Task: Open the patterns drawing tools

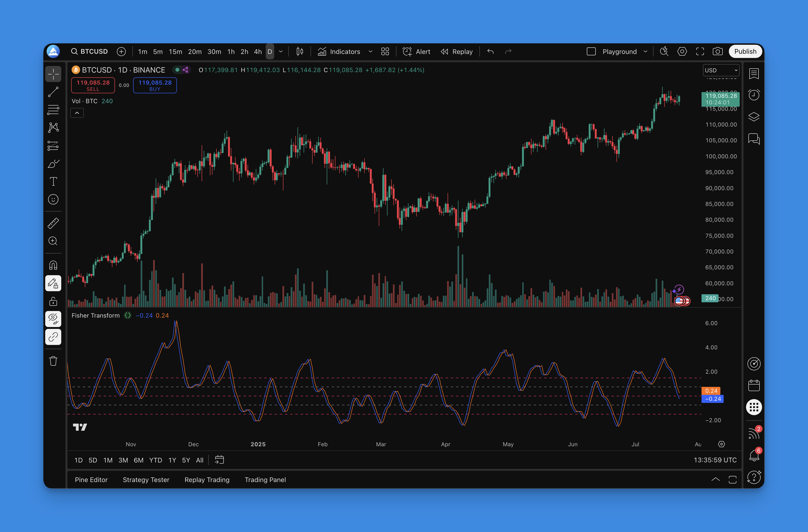Action: (x=53, y=128)
